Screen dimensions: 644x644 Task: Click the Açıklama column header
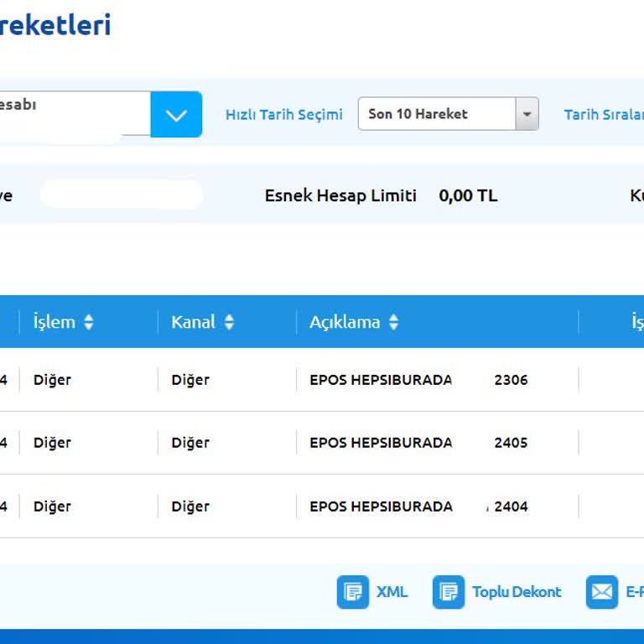345,322
